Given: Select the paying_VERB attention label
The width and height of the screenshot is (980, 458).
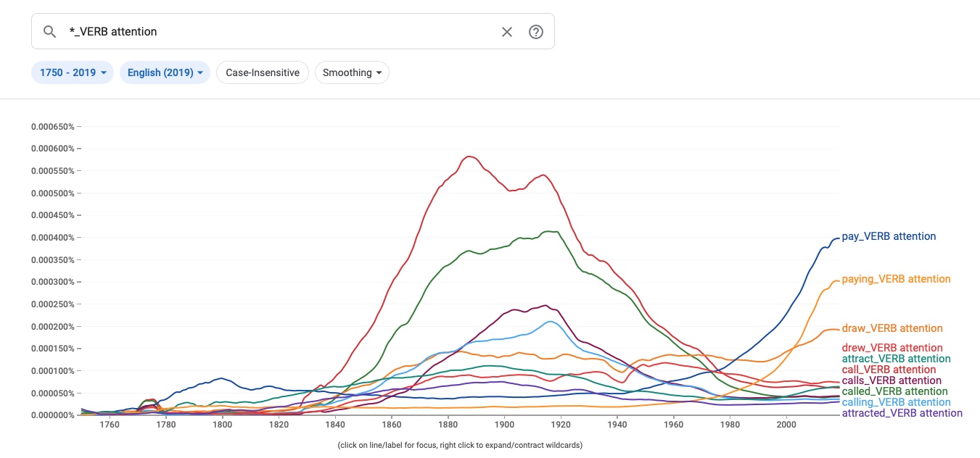Looking at the screenshot, I should 896,279.
